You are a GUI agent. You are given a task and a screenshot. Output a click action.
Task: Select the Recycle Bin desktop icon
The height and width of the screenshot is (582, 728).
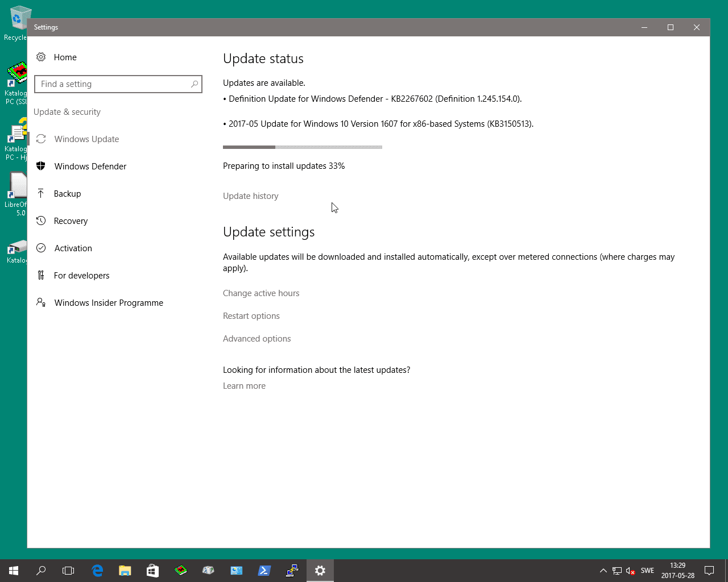pos(17,23)
